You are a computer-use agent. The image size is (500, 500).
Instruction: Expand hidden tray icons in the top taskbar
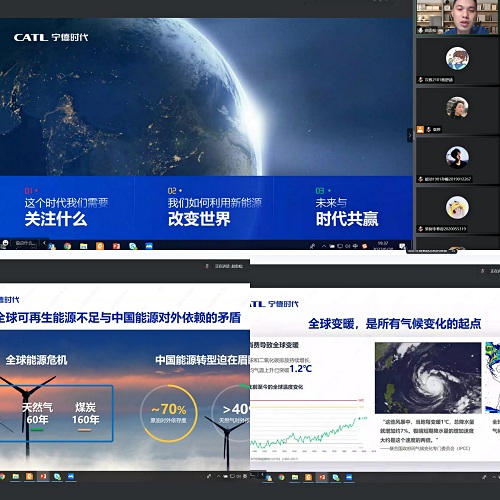pos(324,246)
